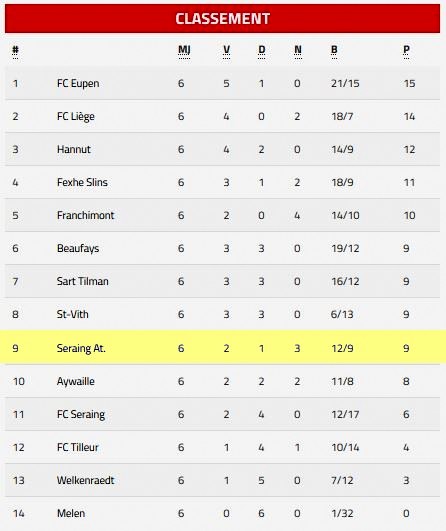Click the # rank column header
This screenshot has width=446, height=531.
coord(15,50)
